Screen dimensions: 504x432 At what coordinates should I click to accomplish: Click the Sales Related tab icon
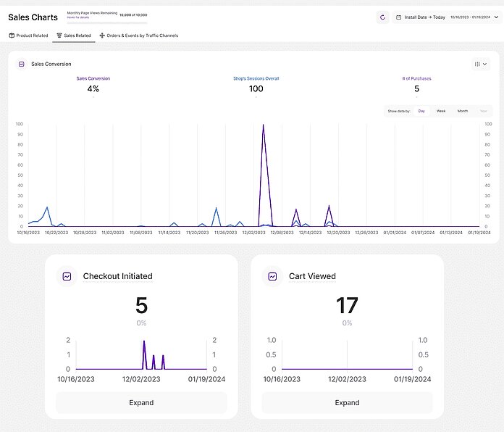coord(59,36)
